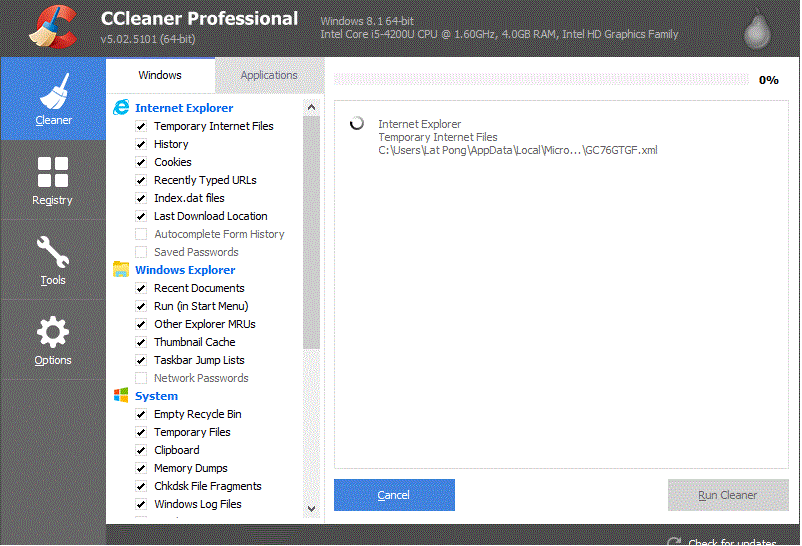Click the refresh icon beside Check for updates
The height and width of the screenshot is (546, 802).
[x=674, y=541]
